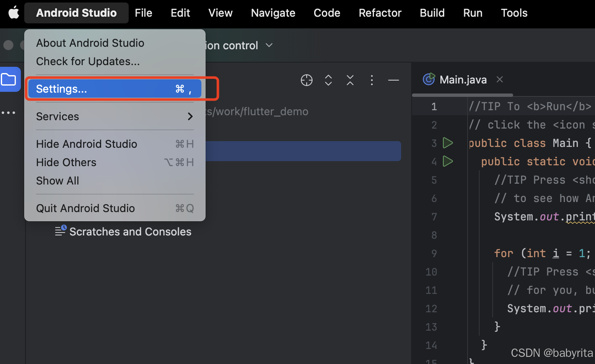Click the Expand Selected tree icon
Image resolution: width=595 pixels, height=364 pixels.
click(x=328, y=80)
